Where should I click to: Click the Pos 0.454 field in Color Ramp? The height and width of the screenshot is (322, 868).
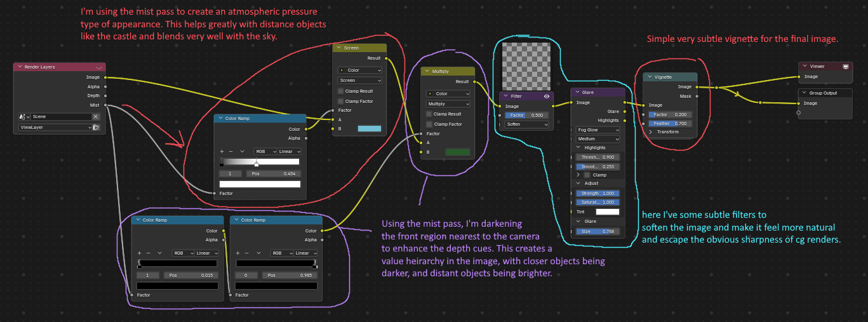(274, 173)
